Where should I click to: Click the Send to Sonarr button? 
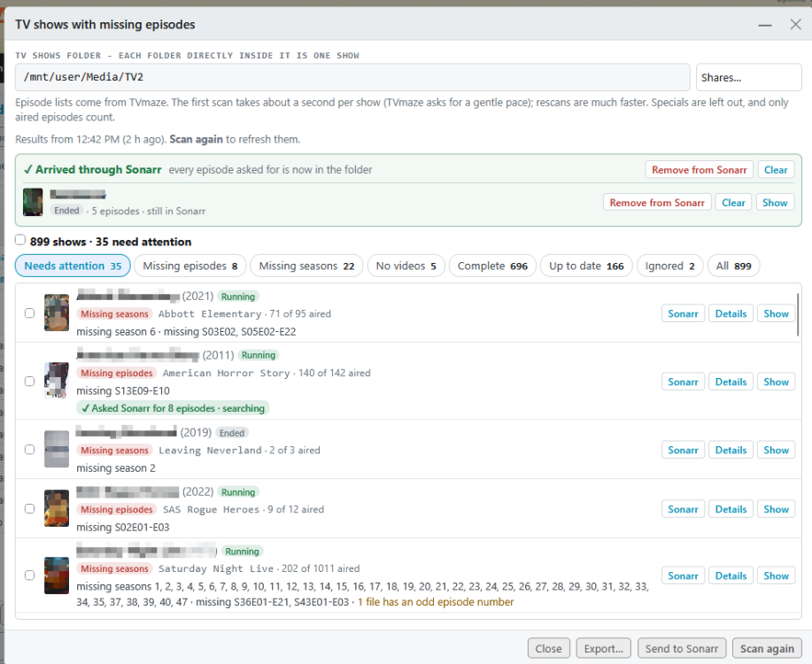coord(682,648)
